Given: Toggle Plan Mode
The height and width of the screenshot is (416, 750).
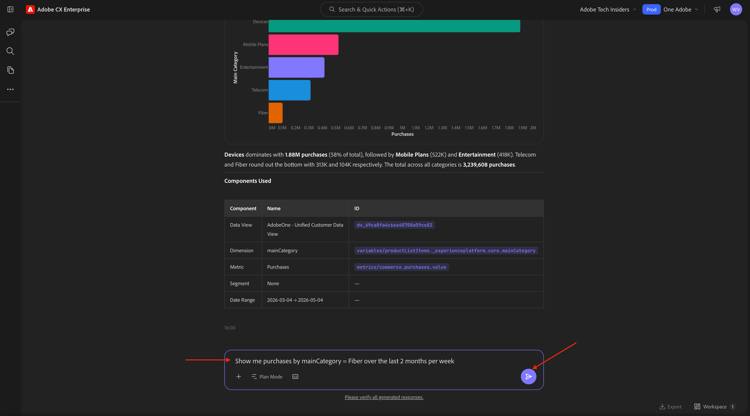Looking at the screenshot, I should (267, 376).
